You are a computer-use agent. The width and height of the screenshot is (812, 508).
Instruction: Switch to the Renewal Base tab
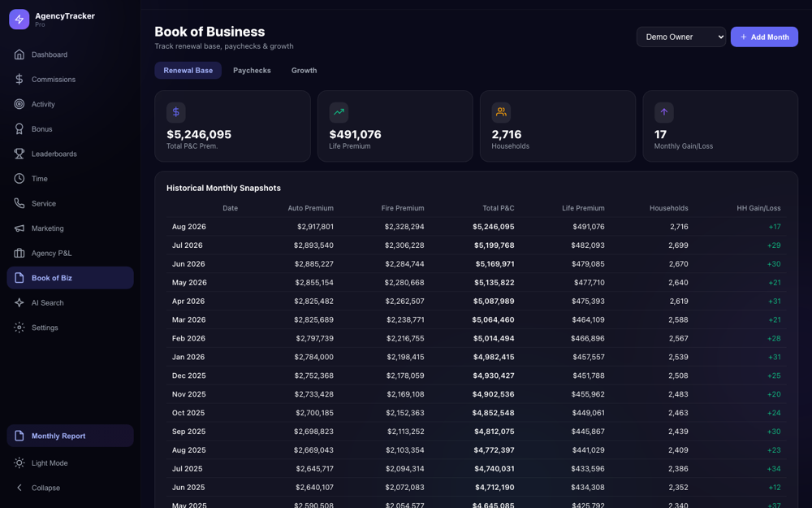188,71
